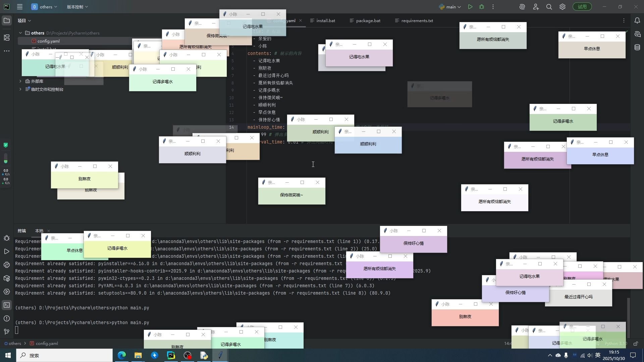The width and height of the screenshot is (644, 362).
Task: Click Python 3.10 in the status bar
Action: pyautogui.click(x=615, y=343)
